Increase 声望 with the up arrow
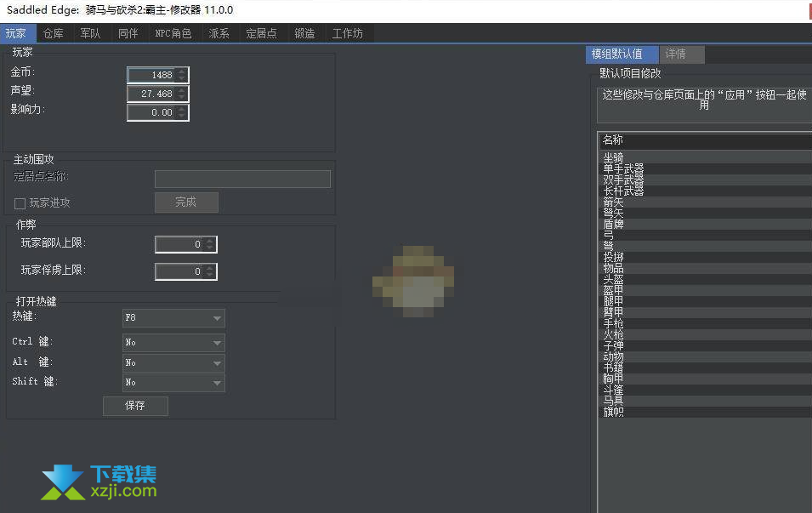The image size is (812, 513). (181, 90)
